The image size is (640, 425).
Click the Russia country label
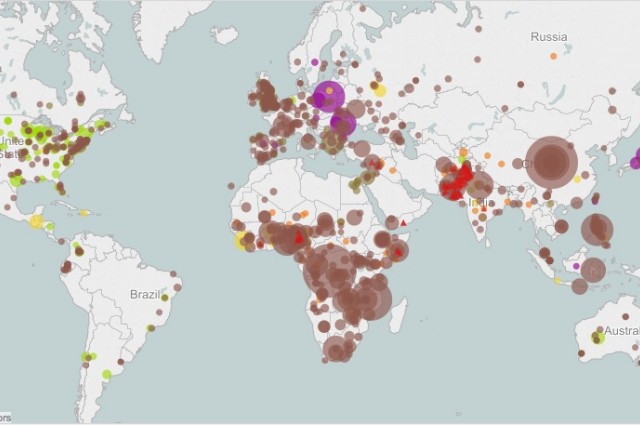(548, 37)
